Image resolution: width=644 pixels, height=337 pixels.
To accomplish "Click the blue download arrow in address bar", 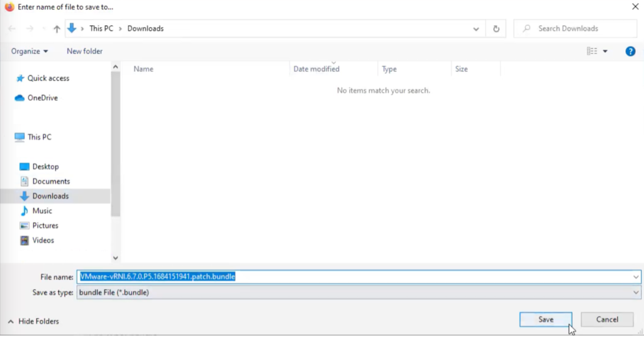I will click(x=72, y=28).
